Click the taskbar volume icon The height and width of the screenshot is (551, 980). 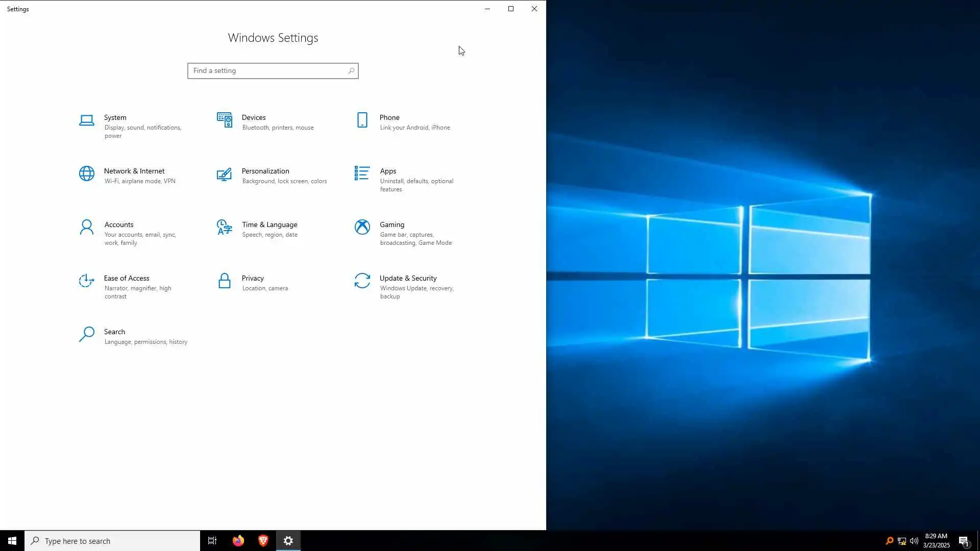(914, 541)
